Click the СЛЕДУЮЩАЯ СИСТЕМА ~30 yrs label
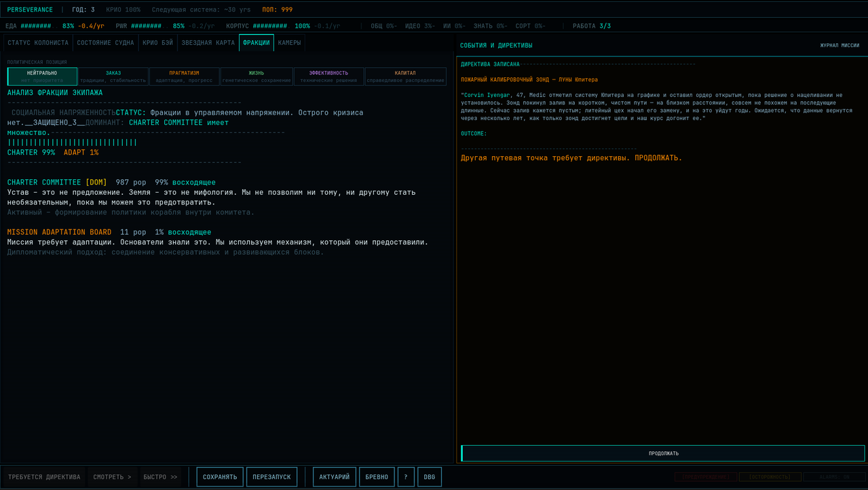This screenshot has height=490, width=868. pos(202,10)
